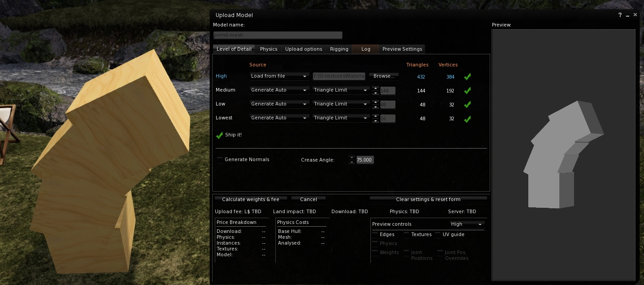Click the Browse... button
The height and width of the screenshot is (285, 644).
(x=384, y=76)
